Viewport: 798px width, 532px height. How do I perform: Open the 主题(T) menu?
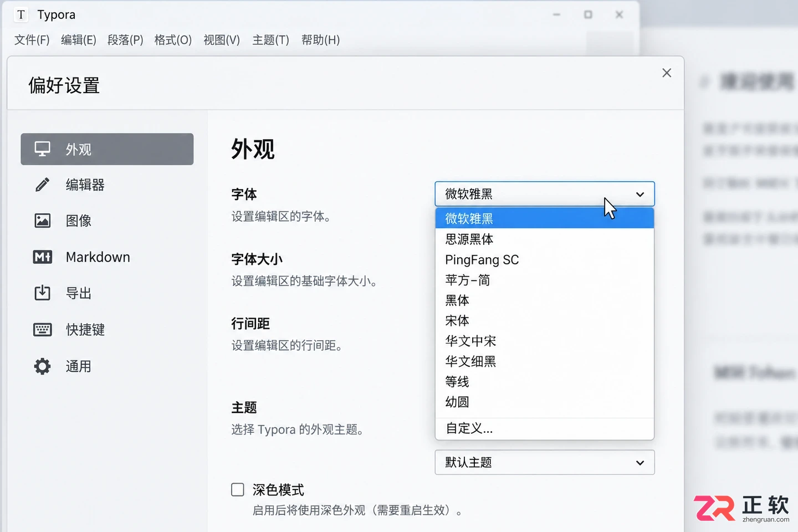[x=270, y=40]
